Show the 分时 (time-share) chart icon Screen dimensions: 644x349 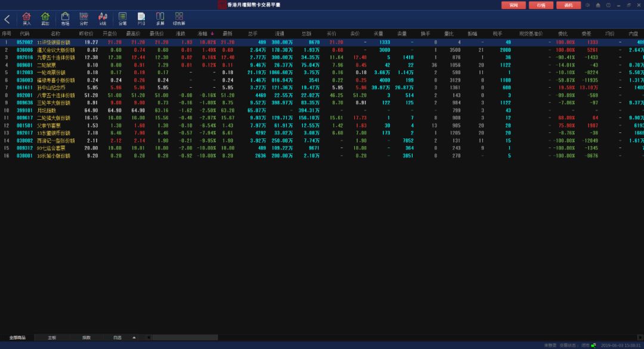coord(84,19)
